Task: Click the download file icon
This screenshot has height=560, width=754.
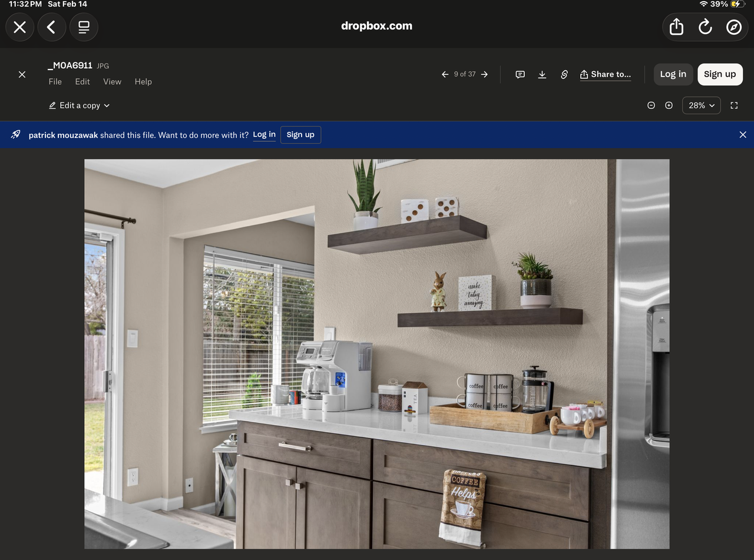Action: point(542,74)
